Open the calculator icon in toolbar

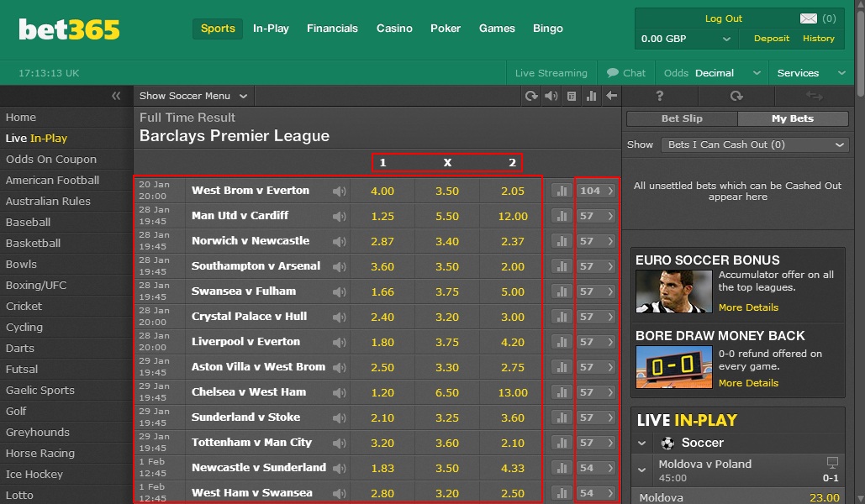[572, 96]
